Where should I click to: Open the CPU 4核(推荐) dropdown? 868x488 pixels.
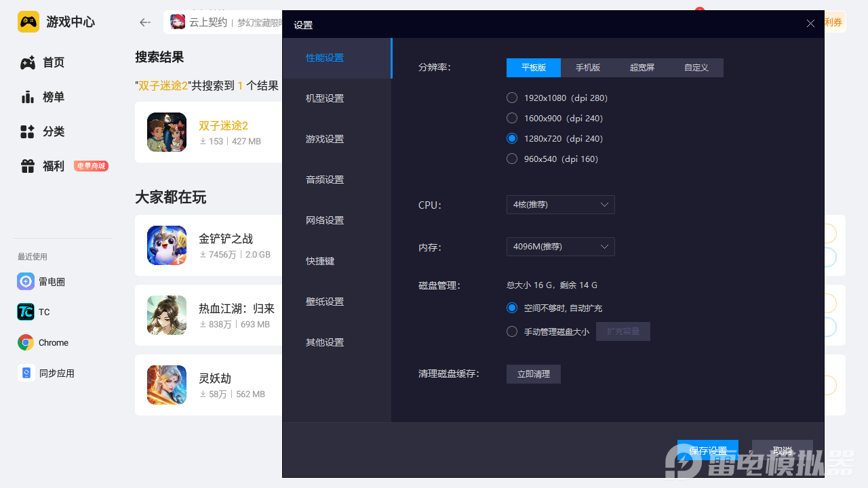point(561,205)
